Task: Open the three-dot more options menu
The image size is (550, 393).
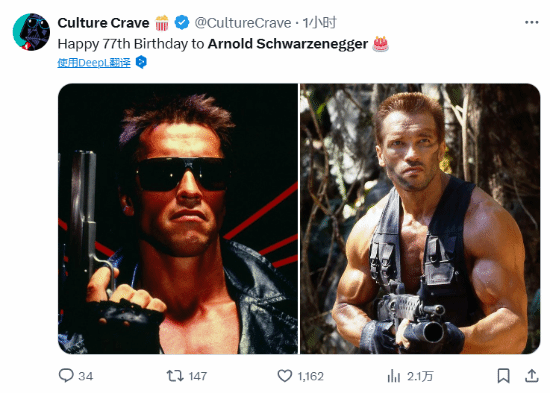Action: (531, 22)
